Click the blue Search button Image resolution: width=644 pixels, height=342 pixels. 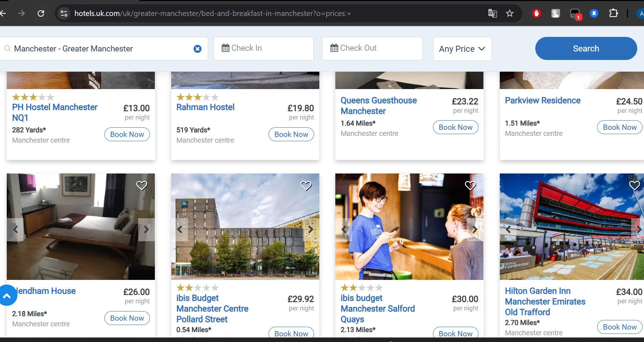(586, 49)
